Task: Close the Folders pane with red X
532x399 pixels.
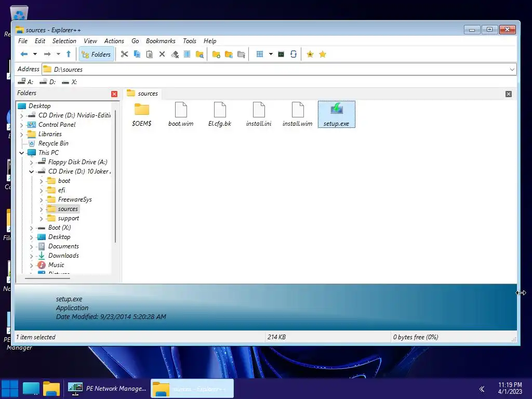Action: tap(114, 94)
